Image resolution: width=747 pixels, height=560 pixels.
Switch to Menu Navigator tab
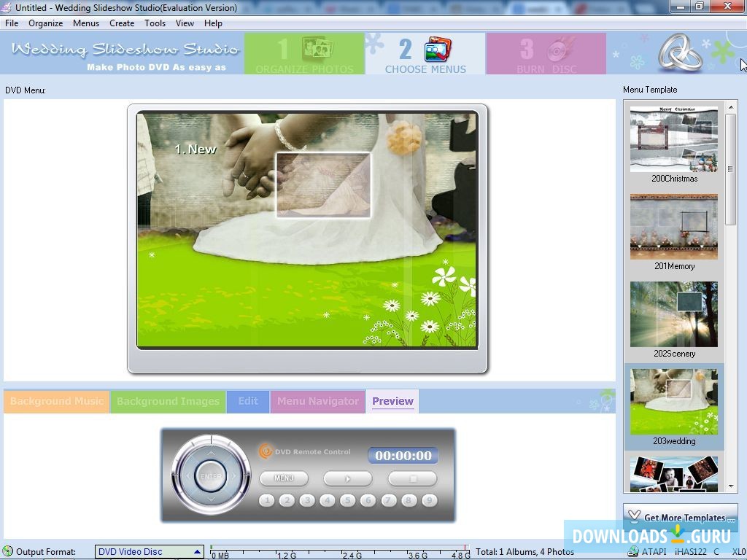pos(318,402)
